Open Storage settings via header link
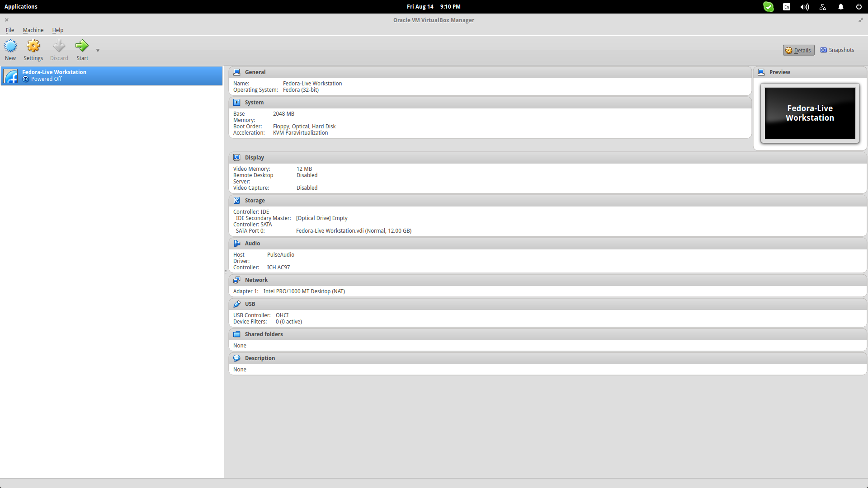Image resolution: width=868 pixels, height=488 pixels. [255, 201]
